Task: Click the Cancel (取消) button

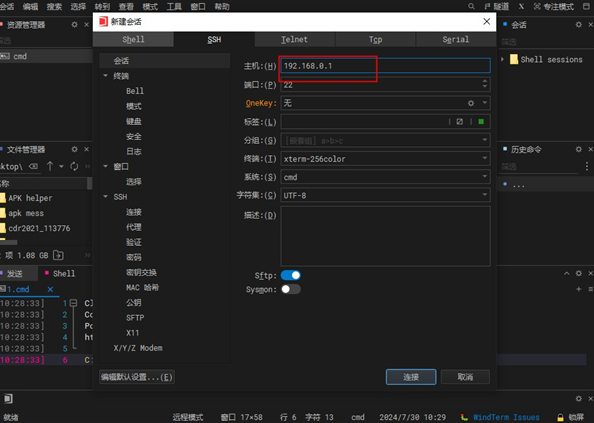Action: click(465, 377)
